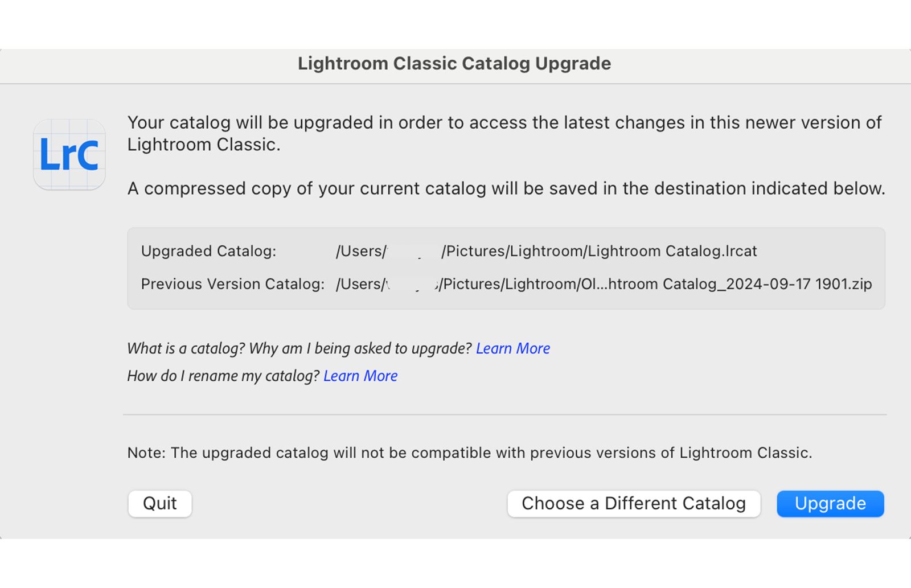Open 'Learn More' about renaming catalogs
This screenshot has width=911, height=588.
point(360,376)
